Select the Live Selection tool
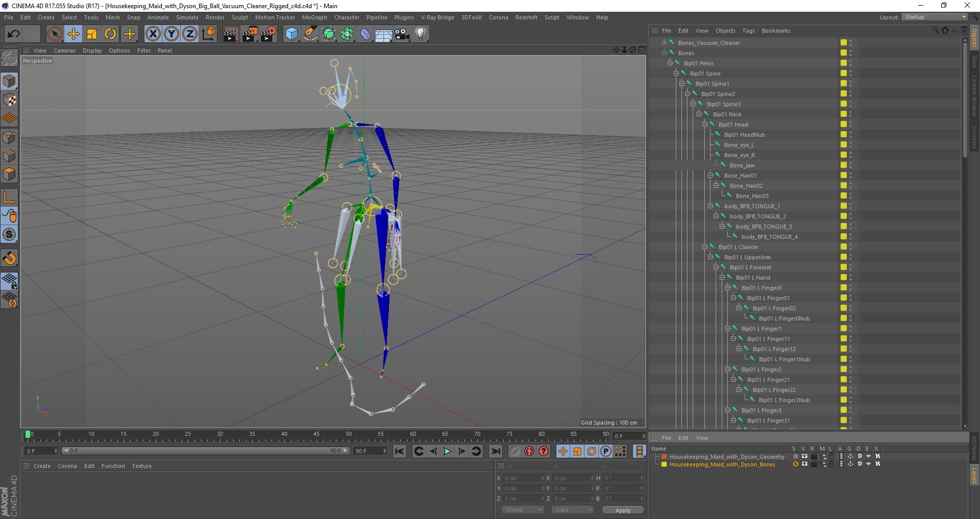980x519 pixels. coord(55,34)
